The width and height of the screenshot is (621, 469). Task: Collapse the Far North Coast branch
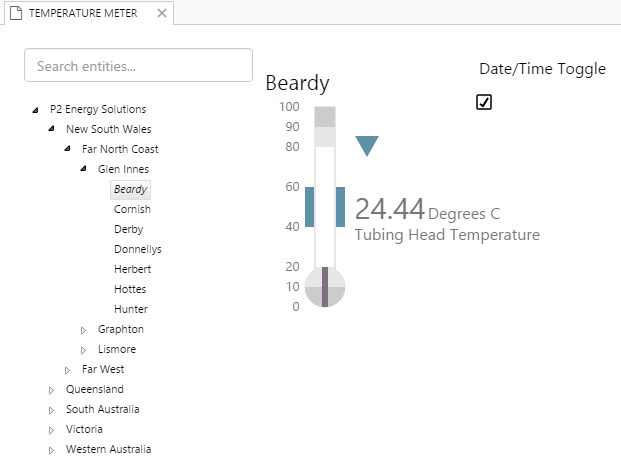pos(69,150)
